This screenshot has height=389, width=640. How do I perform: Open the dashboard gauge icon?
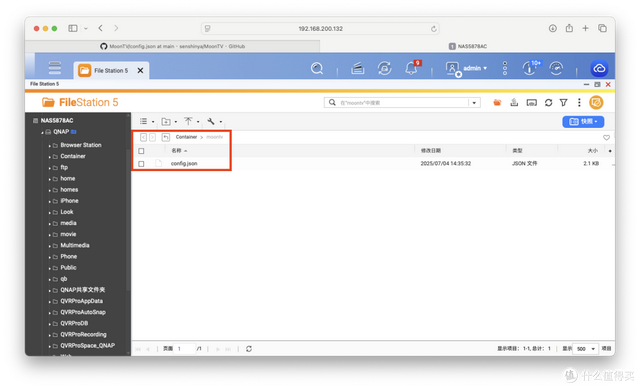(x=556, y=68)
